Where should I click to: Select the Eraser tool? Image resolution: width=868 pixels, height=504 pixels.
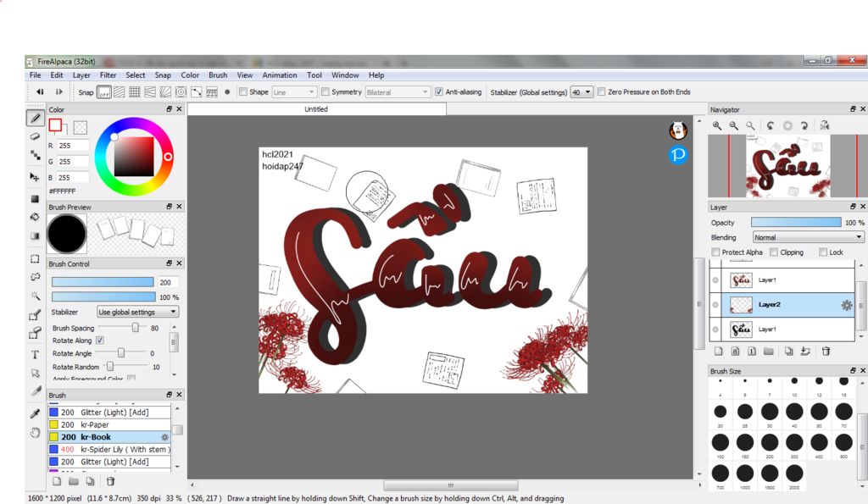[x=35, y=136]
